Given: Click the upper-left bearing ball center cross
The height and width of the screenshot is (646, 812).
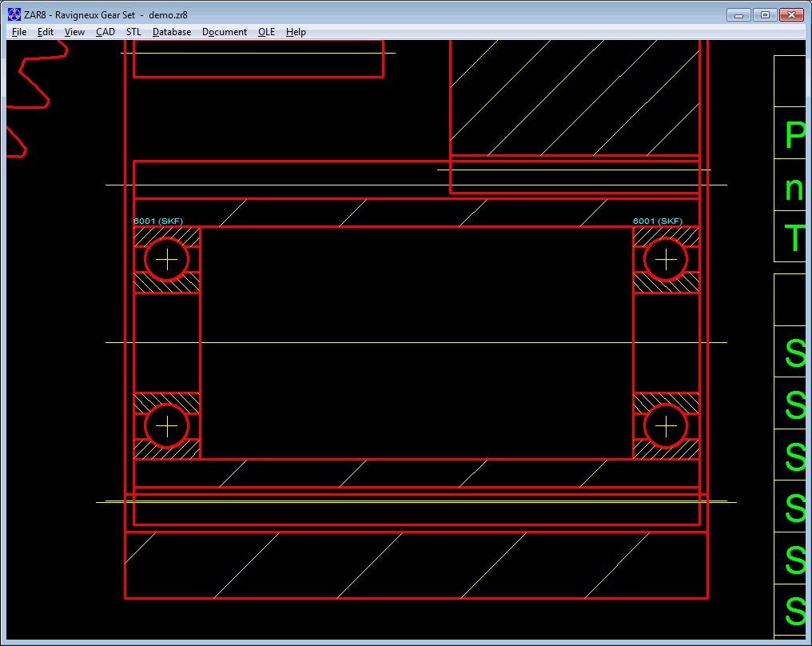Looking at the screenshot, I should pyautogui.click(x=166, y=259).
